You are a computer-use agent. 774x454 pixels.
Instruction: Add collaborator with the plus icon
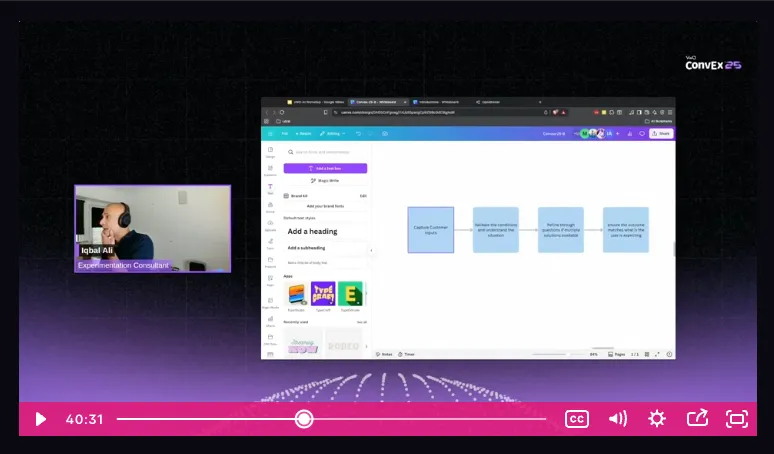click(x=618, y=134)
